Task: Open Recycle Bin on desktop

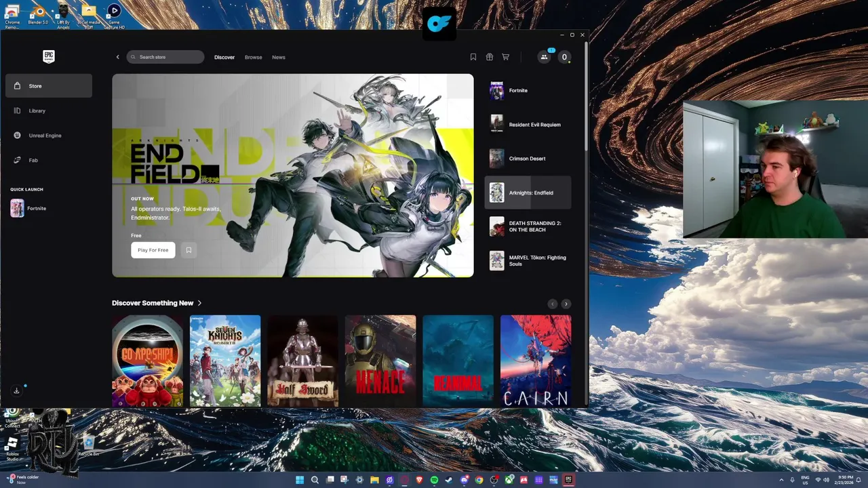Action: (x=89, y=447)
